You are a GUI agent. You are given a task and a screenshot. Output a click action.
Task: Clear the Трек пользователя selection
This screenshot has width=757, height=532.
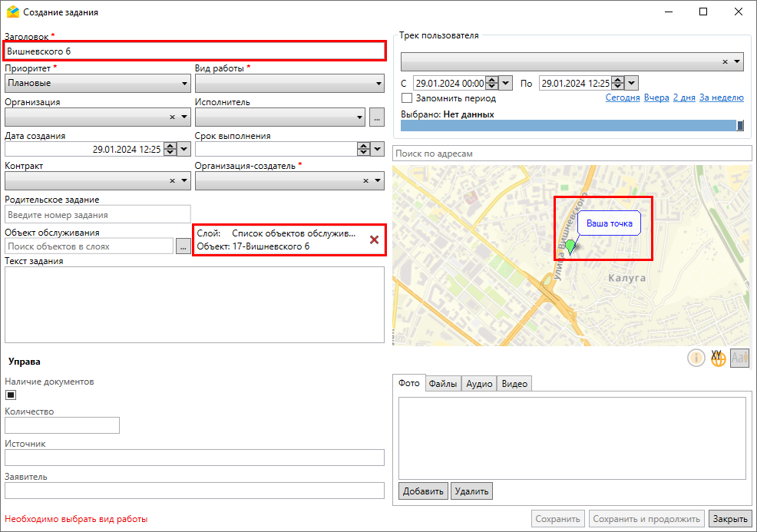pyautogui.click(x=725, y=62)
